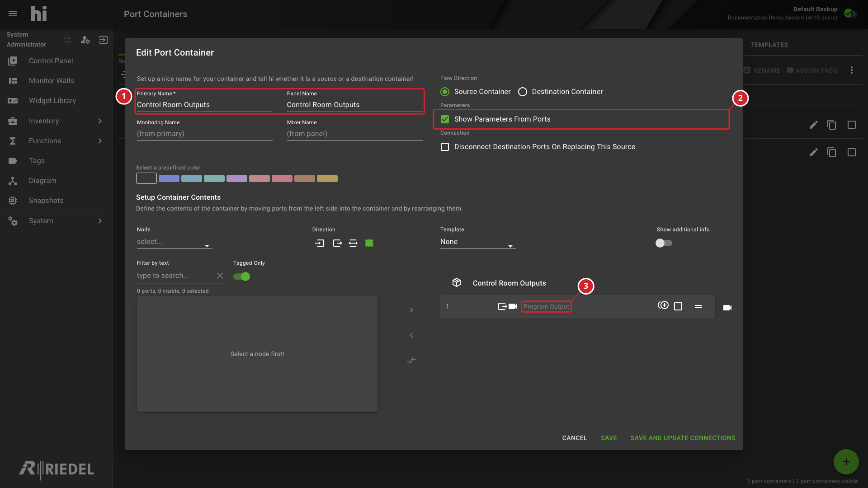Click the Monitoring Name input field
The image size is (868, 488).
(205, 134)
